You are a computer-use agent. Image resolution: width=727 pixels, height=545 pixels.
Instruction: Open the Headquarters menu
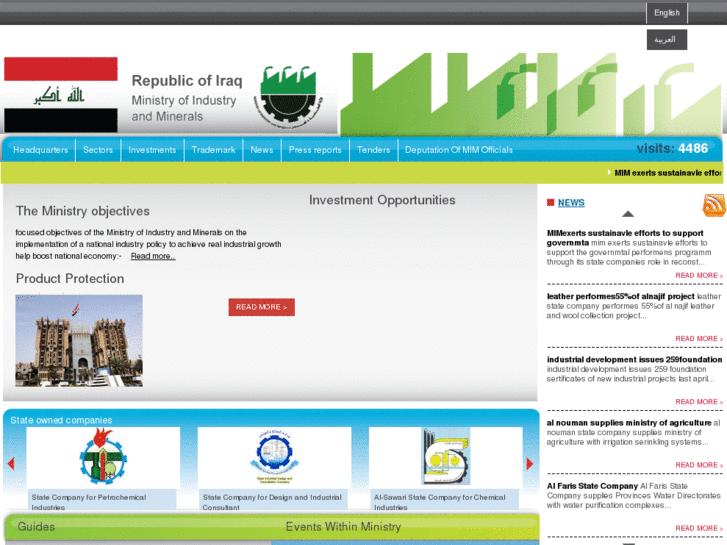coord(40,150)
